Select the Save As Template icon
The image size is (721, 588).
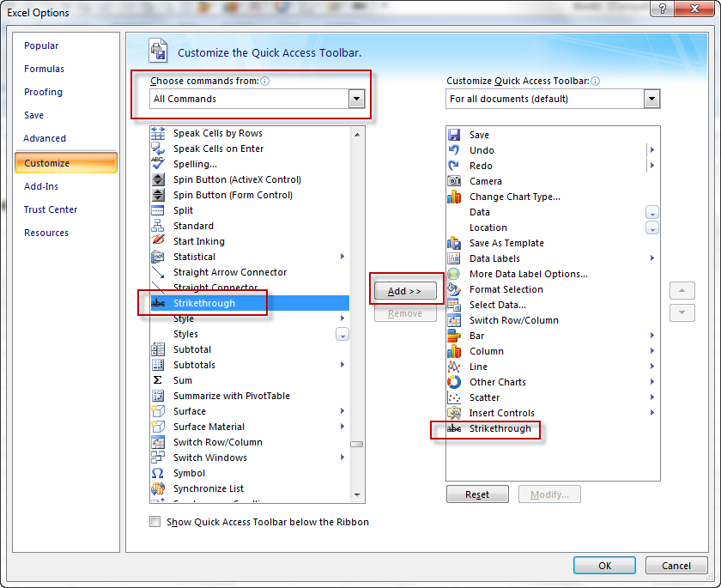point(454,243)
